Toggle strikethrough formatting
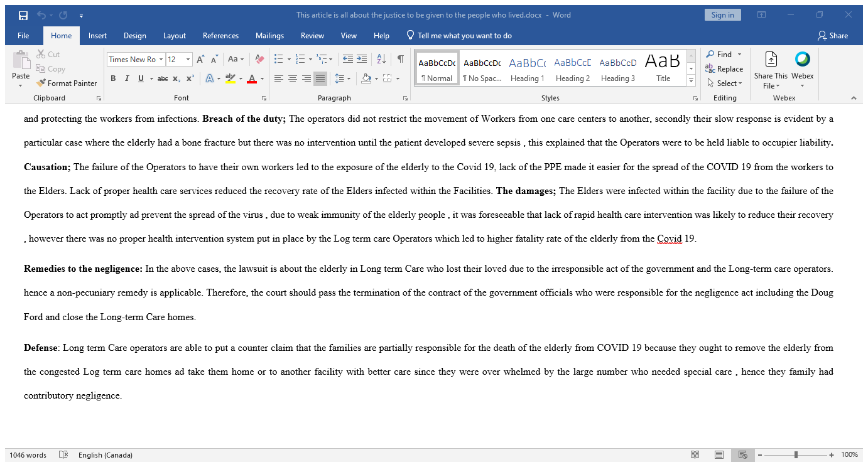Viewport: 868px width, 467px height. coord(162,78)
